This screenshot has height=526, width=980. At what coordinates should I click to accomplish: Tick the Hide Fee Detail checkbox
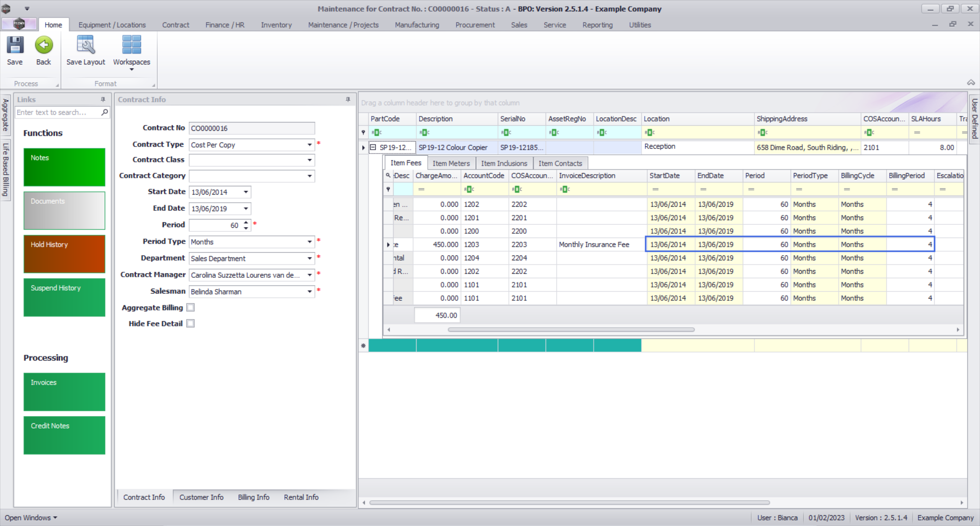190,324
